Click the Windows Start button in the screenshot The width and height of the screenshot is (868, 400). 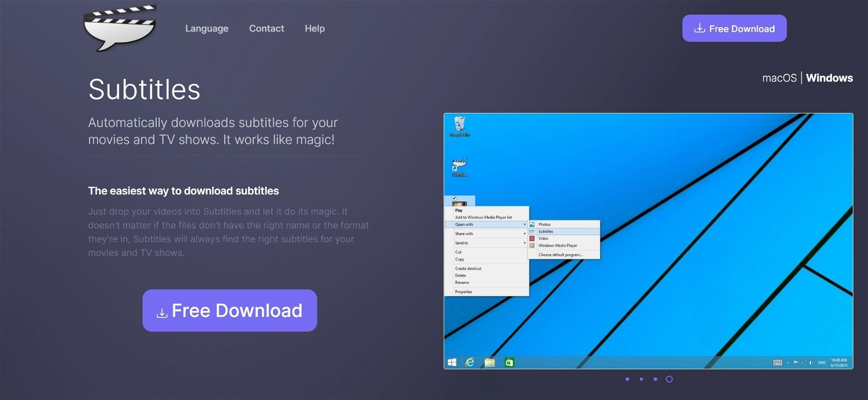[x=452, y=363]
